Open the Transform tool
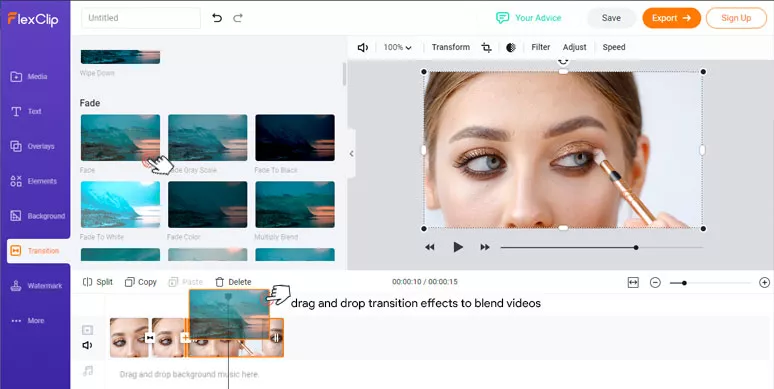This screenshot has height=389, width=774. [x=451, y=47]
